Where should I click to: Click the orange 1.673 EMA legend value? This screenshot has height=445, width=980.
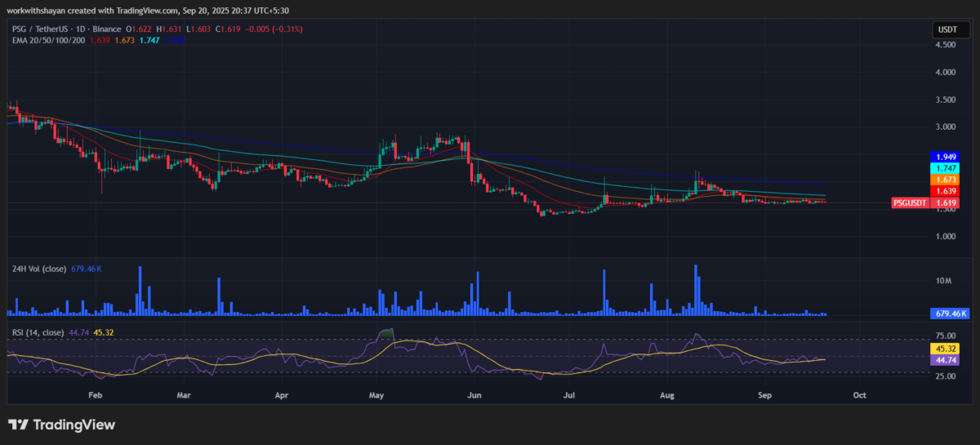pos(125,39)
